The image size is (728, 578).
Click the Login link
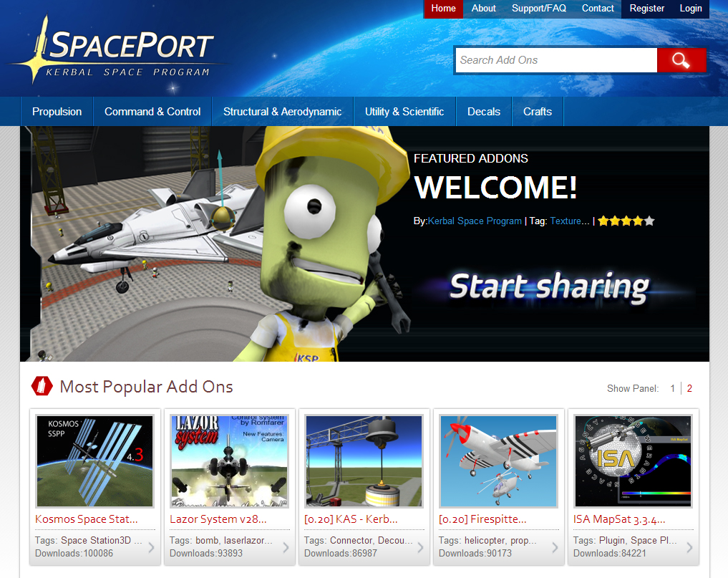(691, 9)
